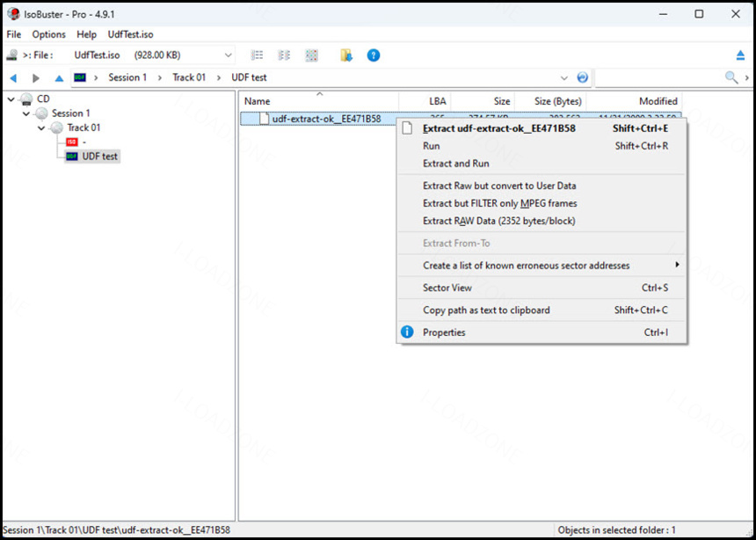Collapse the Track 01 tree node

[41, 128]
